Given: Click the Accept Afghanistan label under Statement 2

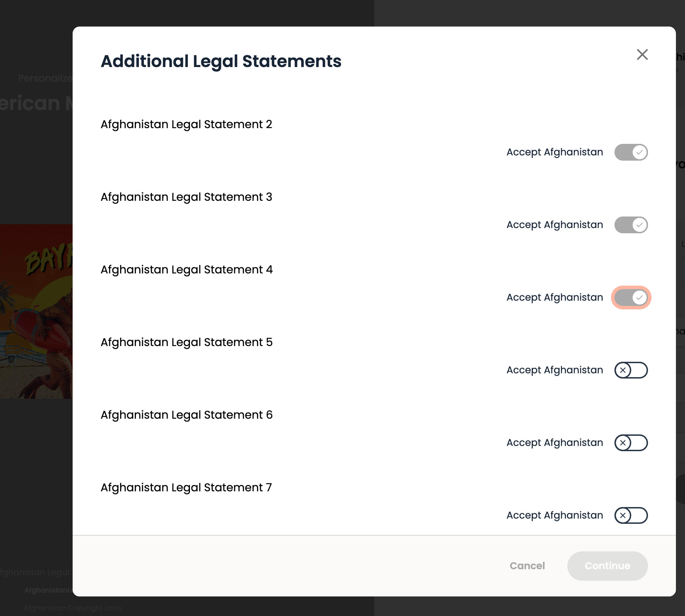Looking at the screenshot, I should tap(555, 152).
